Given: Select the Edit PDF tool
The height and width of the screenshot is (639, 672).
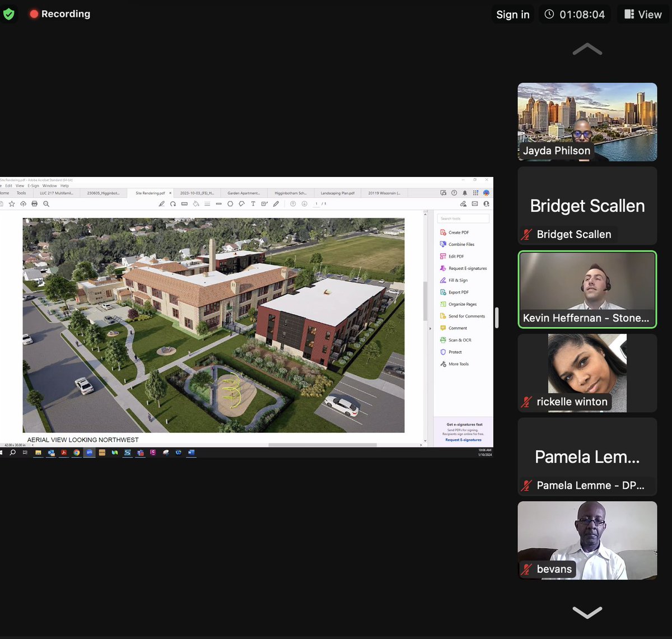Looking at the screenshot, I should point(452,256).
